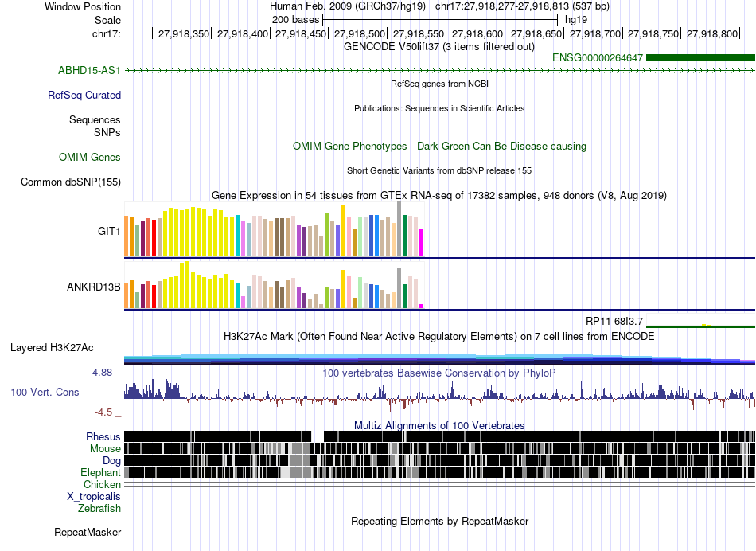Click the Scale track label
Viewport: 756px width, 551px height.
coord(107,20)
